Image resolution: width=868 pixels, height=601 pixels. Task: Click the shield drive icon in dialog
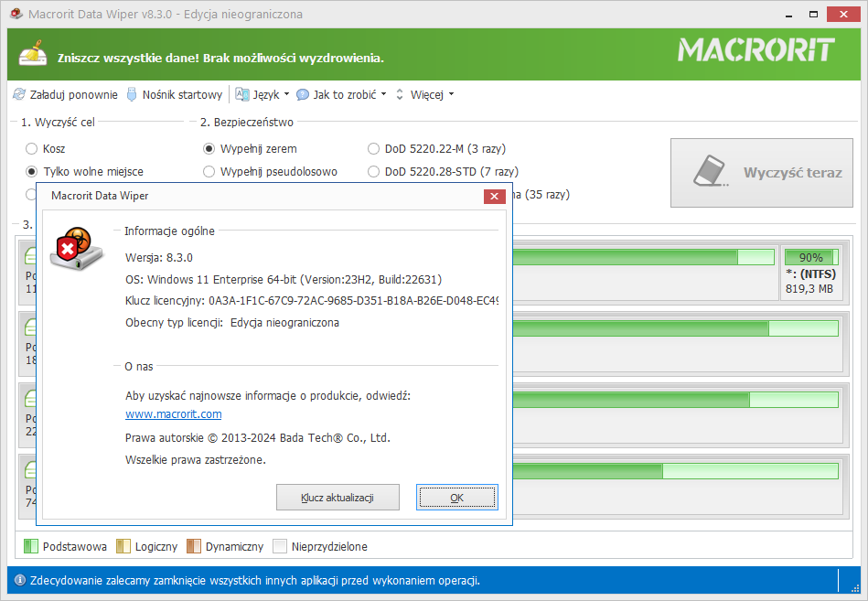tap(77, 248)
